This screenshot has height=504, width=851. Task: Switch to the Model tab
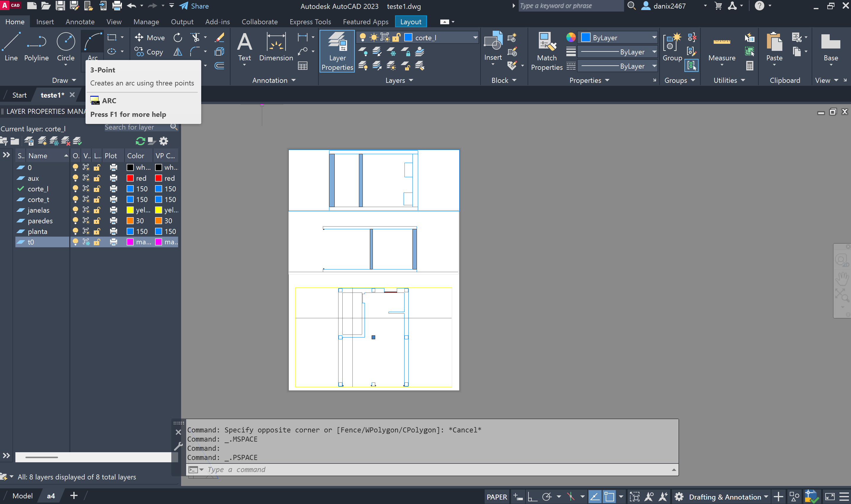coord(22,496)
